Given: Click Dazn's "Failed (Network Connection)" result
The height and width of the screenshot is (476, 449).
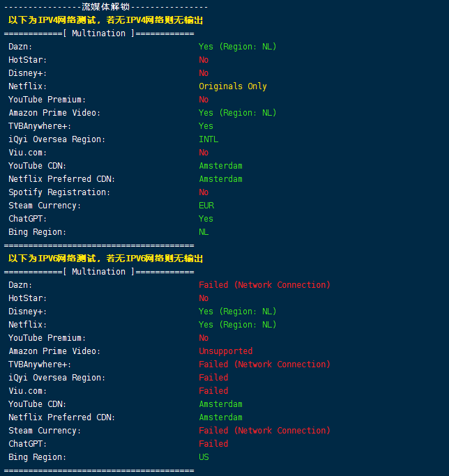Looking at the screenshot, I should [x=264, y=285].
